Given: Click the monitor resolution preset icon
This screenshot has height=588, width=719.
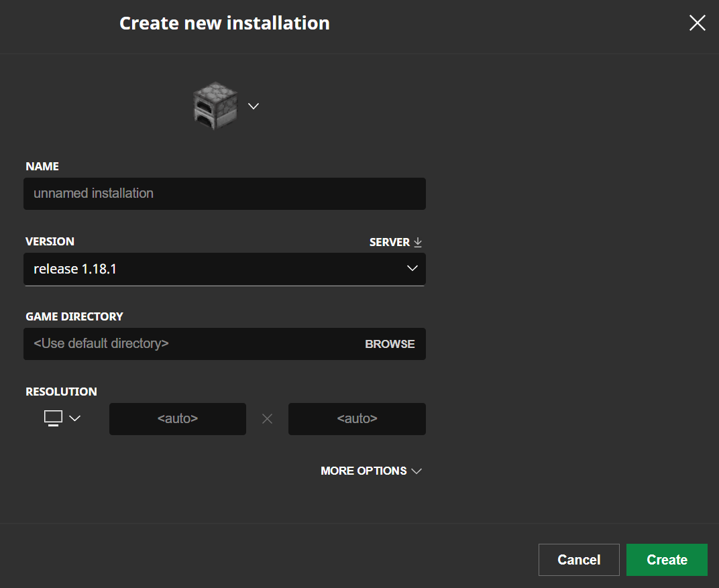Looking at the screenshot, I should pyautogui.click(x=53, y=418).
